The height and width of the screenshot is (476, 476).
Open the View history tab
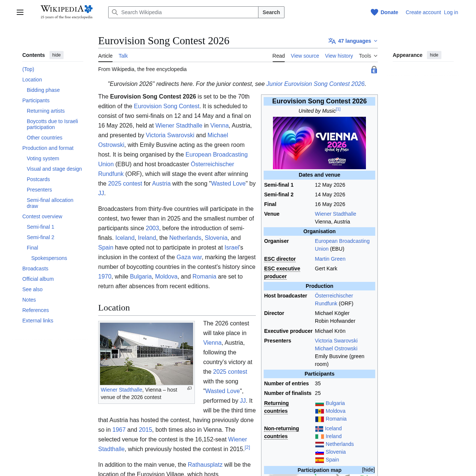pyautogui.click(x=339, y=55)
